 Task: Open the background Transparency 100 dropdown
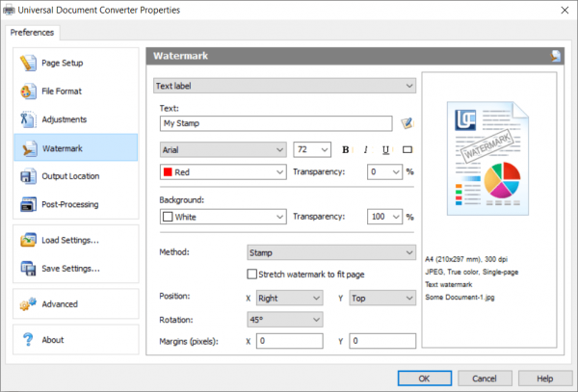384,217
